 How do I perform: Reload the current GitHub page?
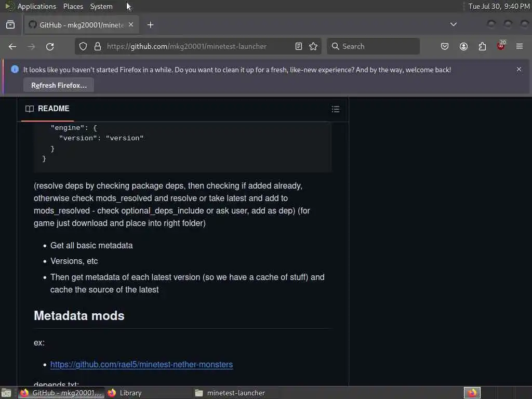pyautogui.click(x=50, y=46)
